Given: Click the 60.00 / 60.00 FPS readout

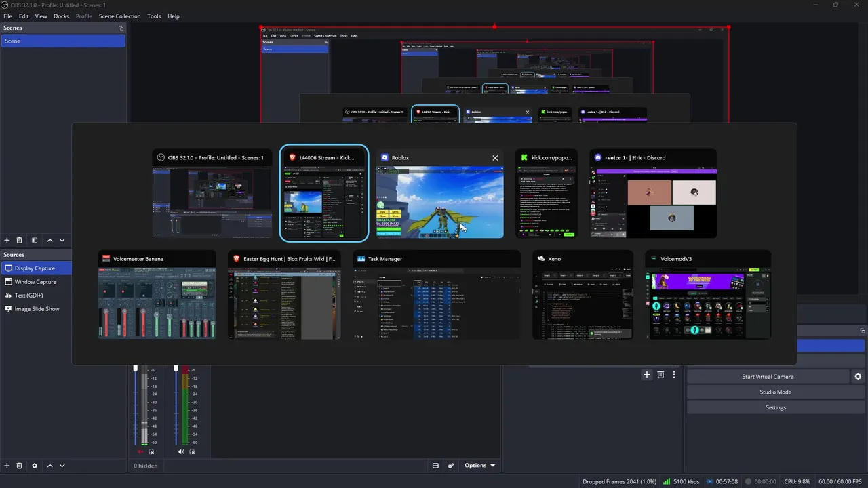Looking at the screenshot, I should [841, 482].
